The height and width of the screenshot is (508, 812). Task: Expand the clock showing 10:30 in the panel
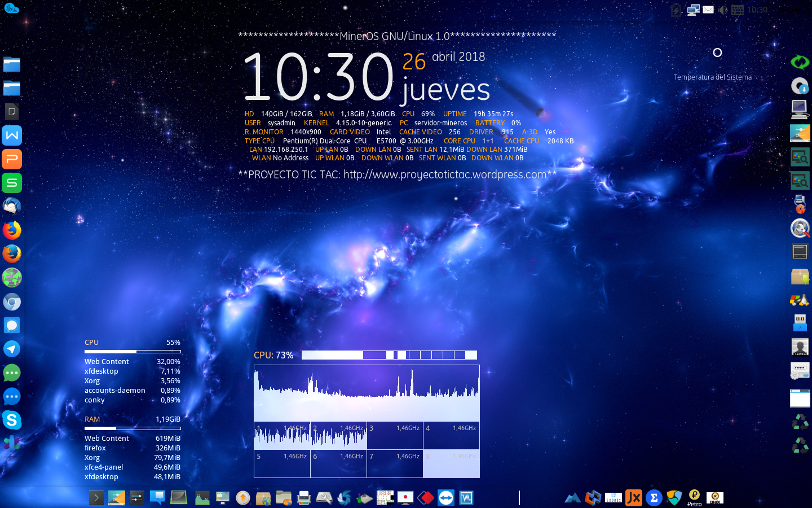(757, 10)
